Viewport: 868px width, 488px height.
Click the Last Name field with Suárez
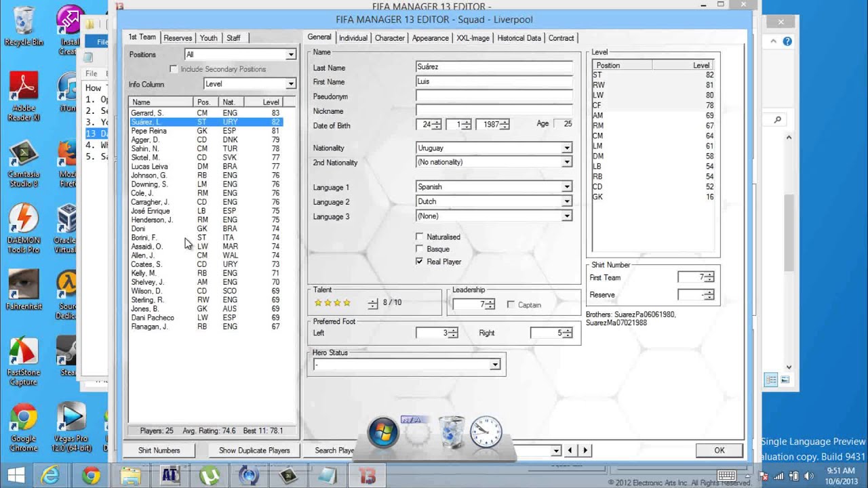click(494, 67)
